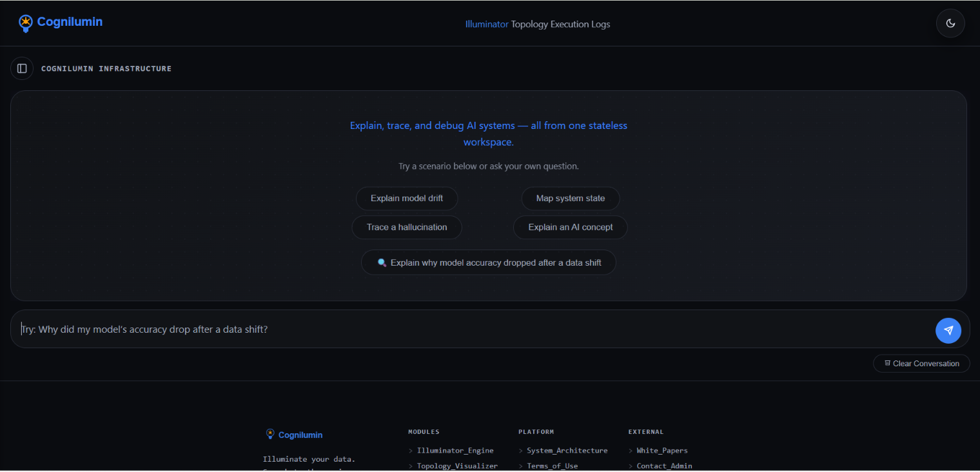Open the White_Papers footer link
The image size is (980, 472).
coord(662,451)
